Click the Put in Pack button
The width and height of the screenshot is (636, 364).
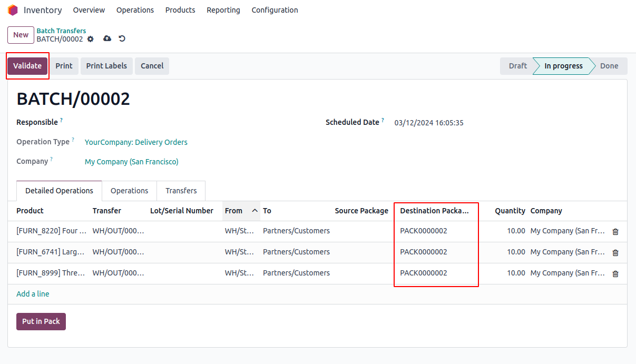pyautogui.click(x=41, y=321)
